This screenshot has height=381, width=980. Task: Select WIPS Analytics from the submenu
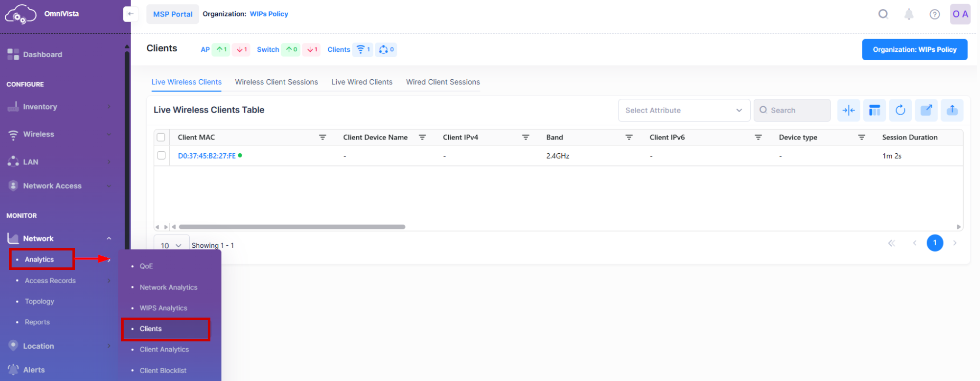tap(163, 308)
